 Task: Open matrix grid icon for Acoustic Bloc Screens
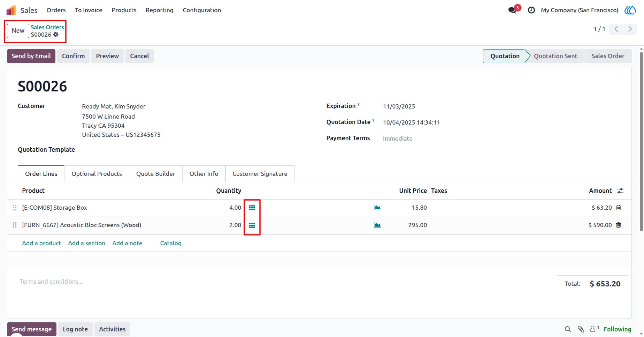coord(252,225)
